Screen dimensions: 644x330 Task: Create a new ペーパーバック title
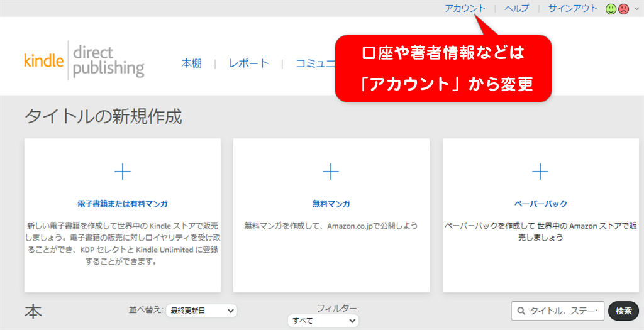coord(540,204)
